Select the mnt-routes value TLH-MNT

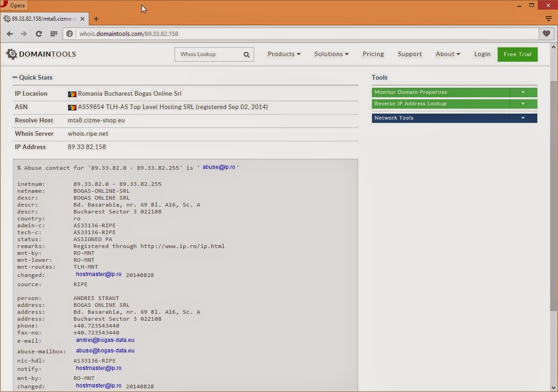point(86,267)
